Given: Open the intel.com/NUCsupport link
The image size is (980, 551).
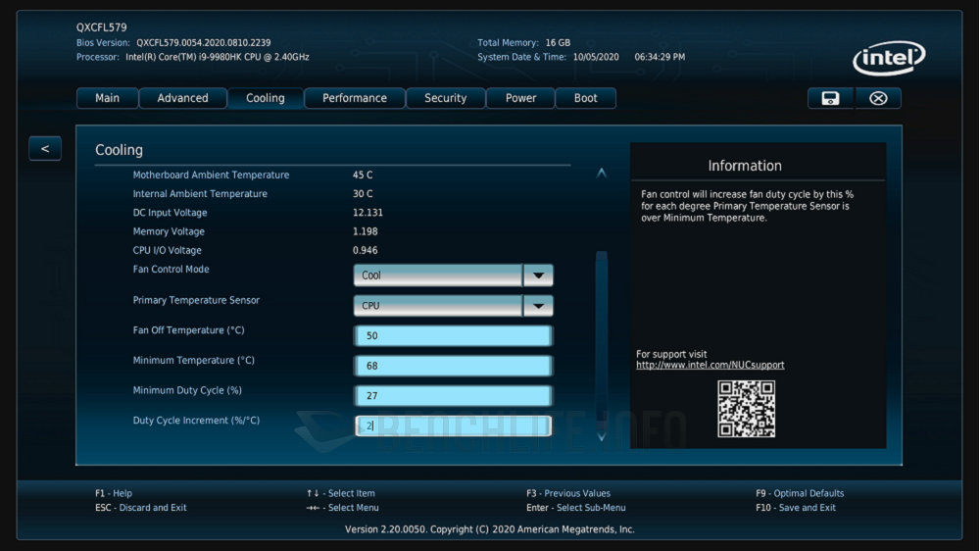Looking at the screenshot, I should click(x=710, y=366).
